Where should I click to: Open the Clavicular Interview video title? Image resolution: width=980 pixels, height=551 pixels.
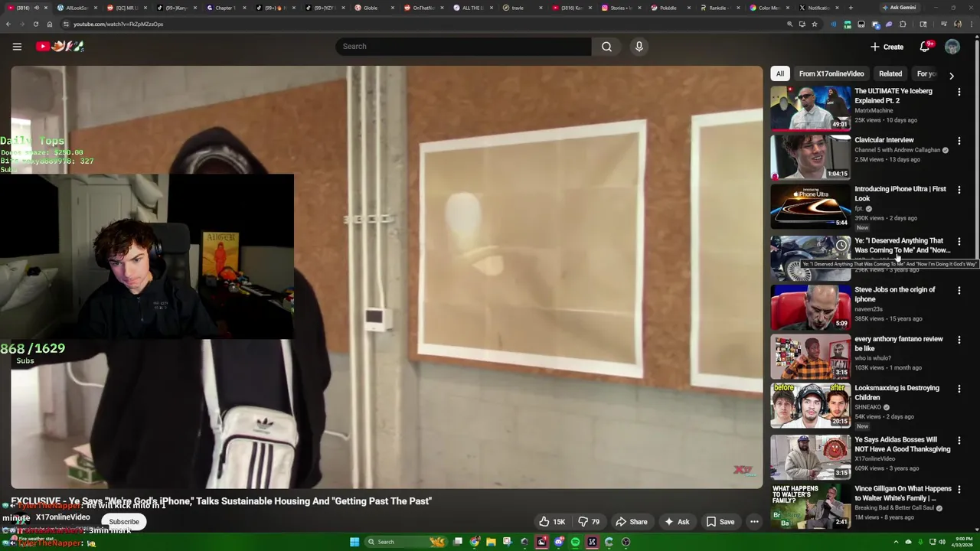tap(884, 140)
